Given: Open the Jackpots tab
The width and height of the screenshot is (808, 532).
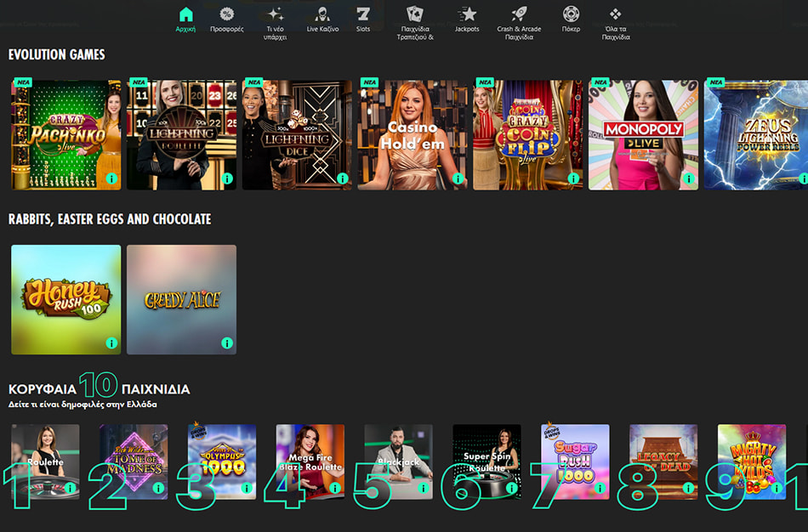Looking at the screenshot, I should (467, 20).
